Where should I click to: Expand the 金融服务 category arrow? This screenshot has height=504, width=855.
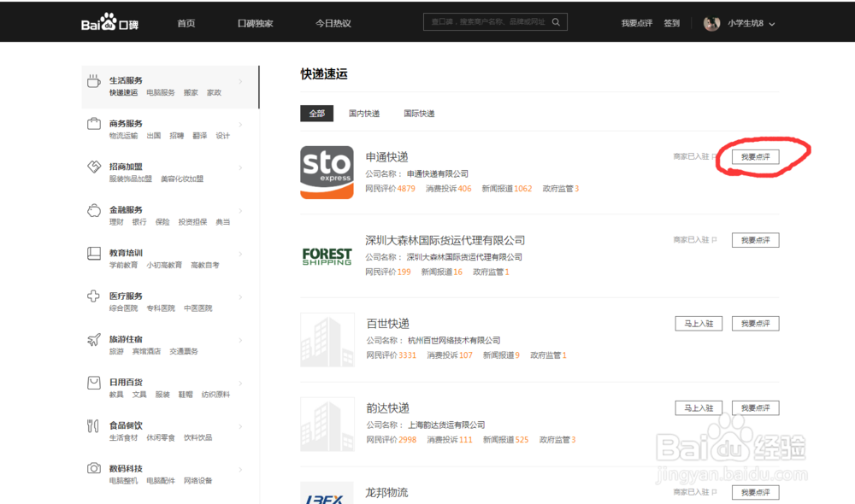tap(240, 211)
